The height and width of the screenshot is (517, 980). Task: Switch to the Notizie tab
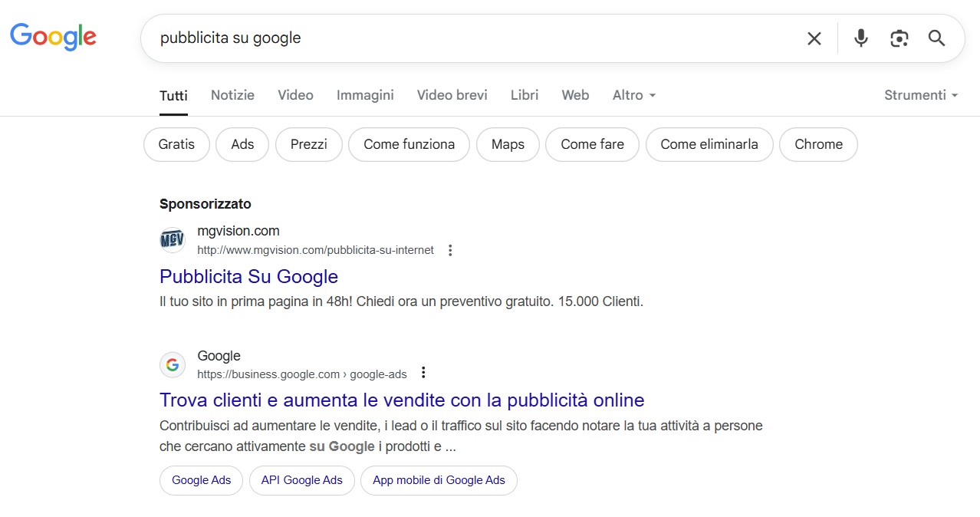232,95
